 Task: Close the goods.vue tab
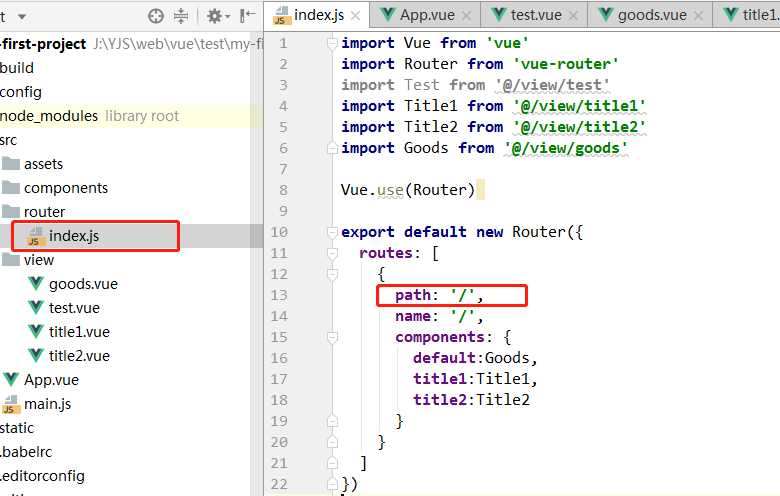[698, 16]
